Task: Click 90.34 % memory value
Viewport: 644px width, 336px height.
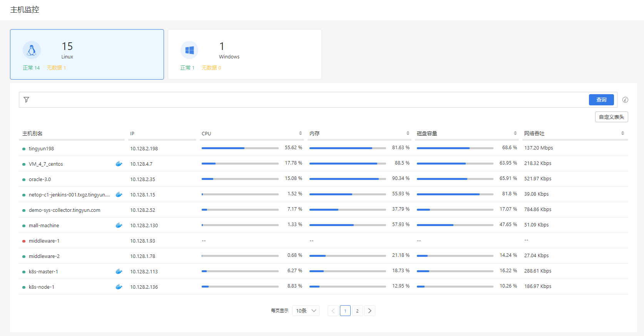Action: [x=401, y=178]
